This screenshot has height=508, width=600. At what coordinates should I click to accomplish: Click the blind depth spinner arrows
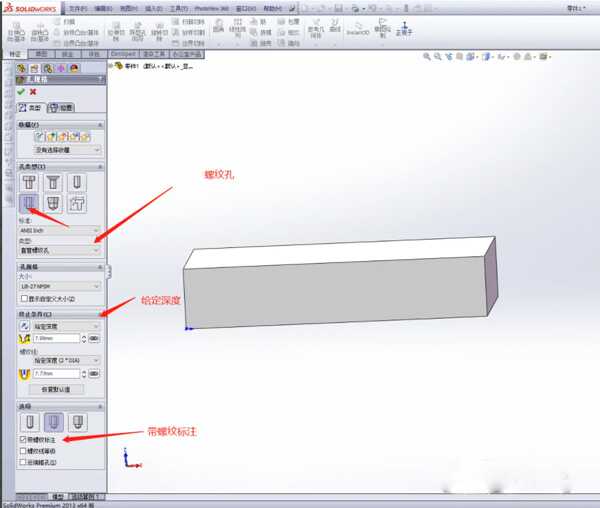[x=84, y=339]
